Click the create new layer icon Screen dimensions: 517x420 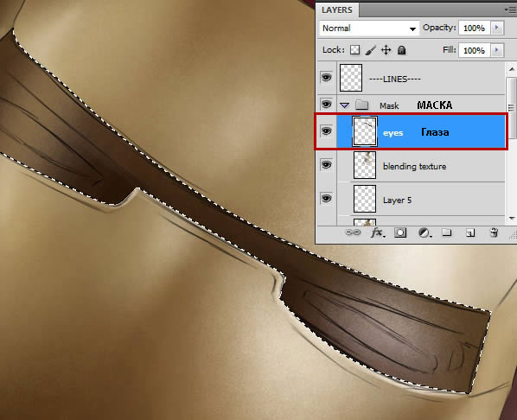click(470, 232)
